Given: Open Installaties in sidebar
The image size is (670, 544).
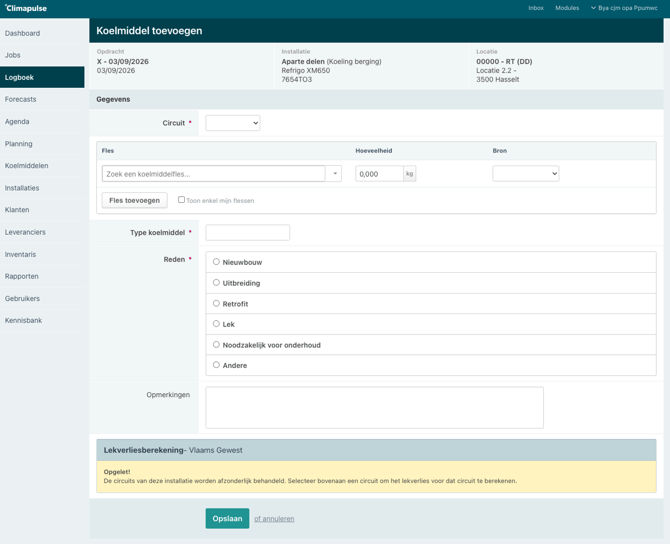Looking at the screenshot, I should pos(42,188).
